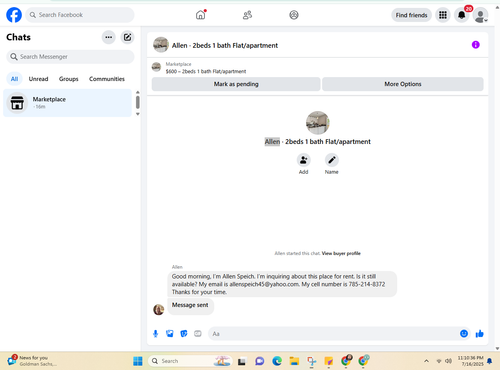
Task: Click the chat list scrollbar thumb
Action: (x=138, y=102)
